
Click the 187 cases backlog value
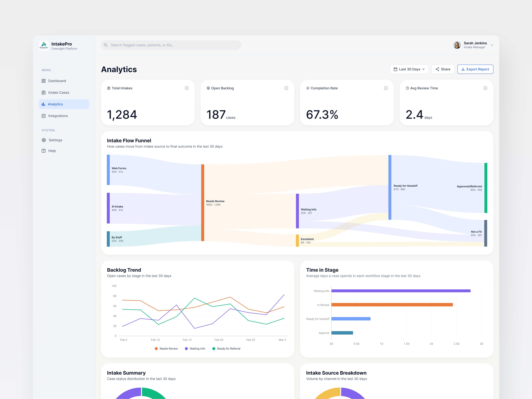tap(221, 115)
